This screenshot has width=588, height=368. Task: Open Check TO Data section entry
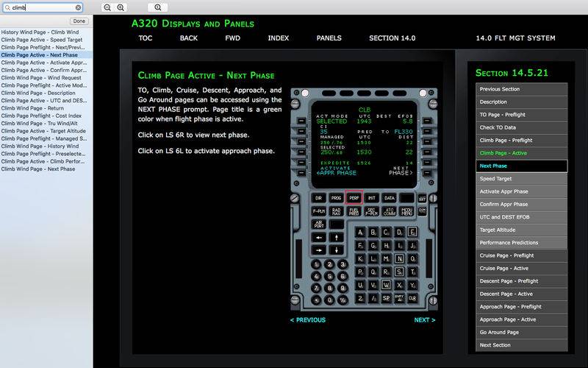pos(521,127)
